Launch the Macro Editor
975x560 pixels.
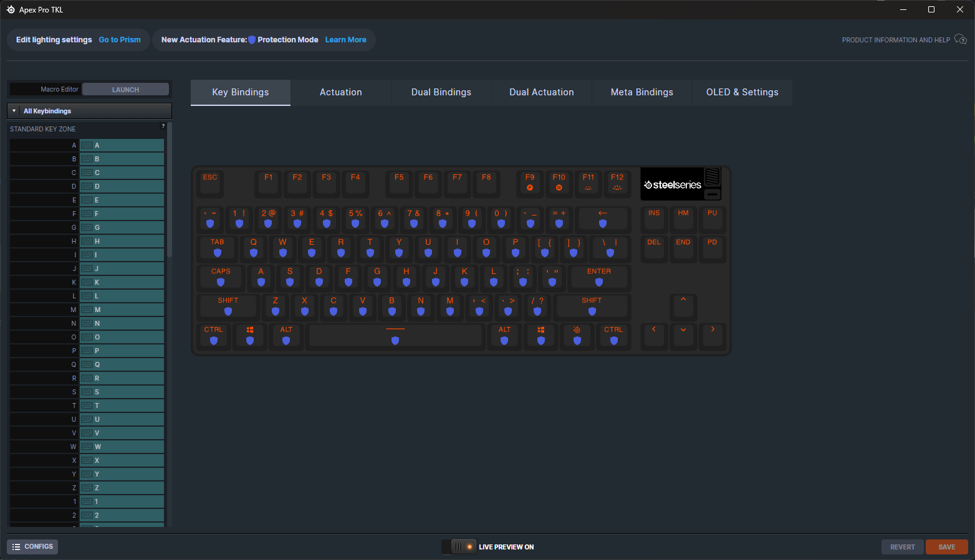point(125,89)
